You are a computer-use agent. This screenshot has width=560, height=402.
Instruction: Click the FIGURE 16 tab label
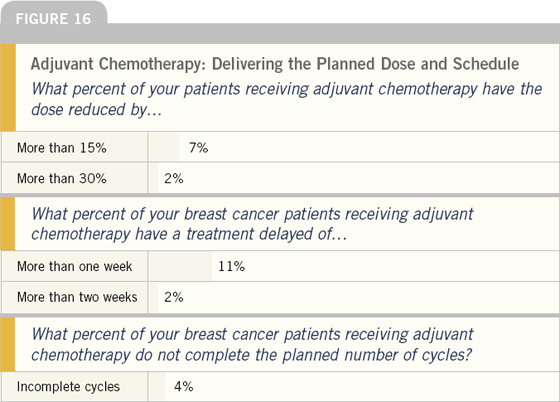(x=53, y=19)
